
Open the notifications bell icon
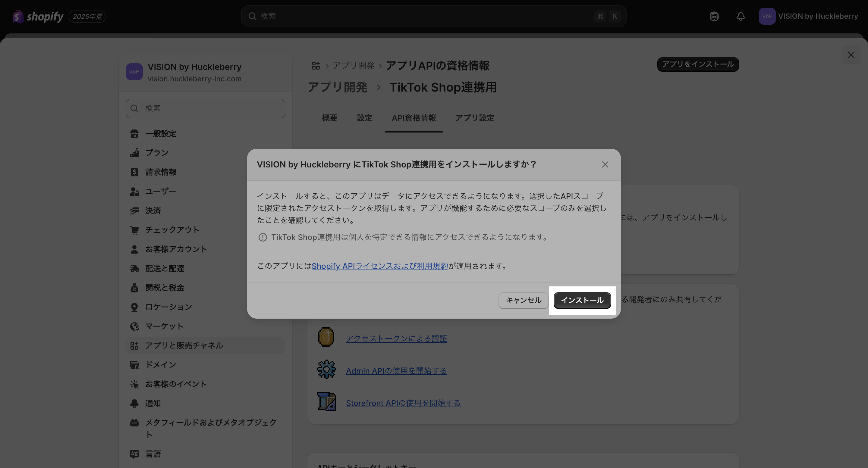click(x=740, y=16)
